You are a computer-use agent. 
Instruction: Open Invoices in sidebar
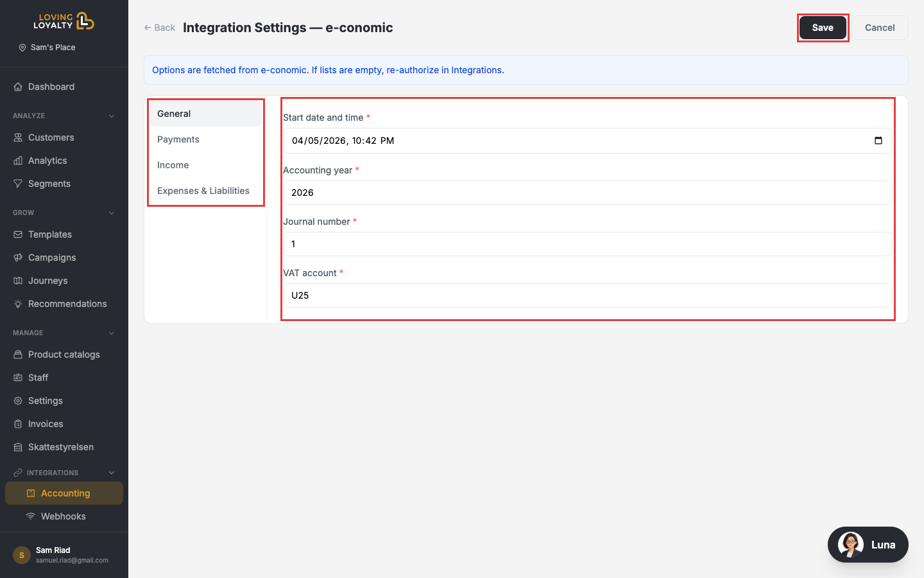click(64, 424)
